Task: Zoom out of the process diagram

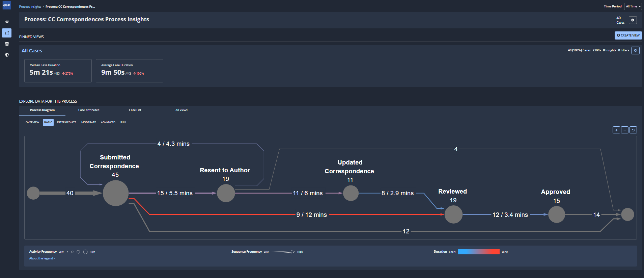Action: 624,130
